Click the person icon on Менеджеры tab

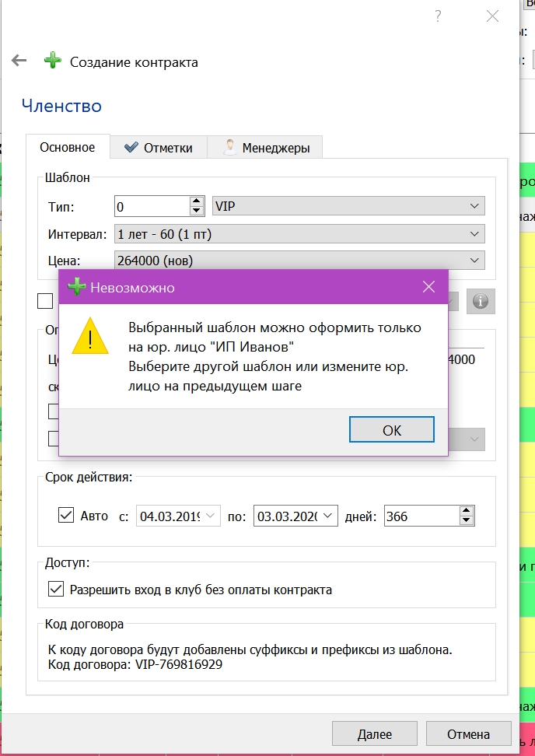coord(230,147)
